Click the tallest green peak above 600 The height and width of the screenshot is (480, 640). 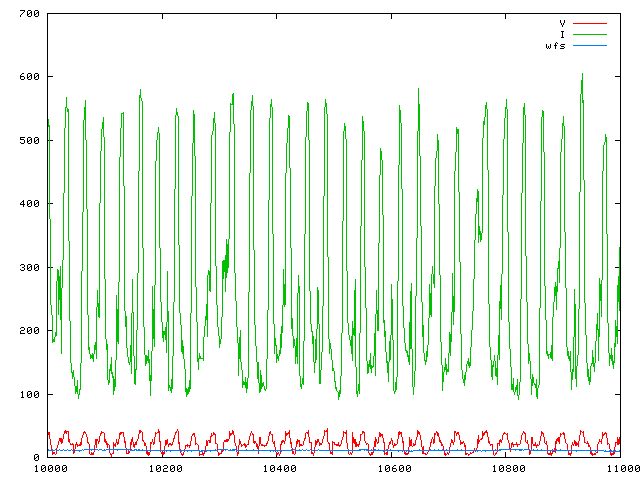tap(582, 76)
